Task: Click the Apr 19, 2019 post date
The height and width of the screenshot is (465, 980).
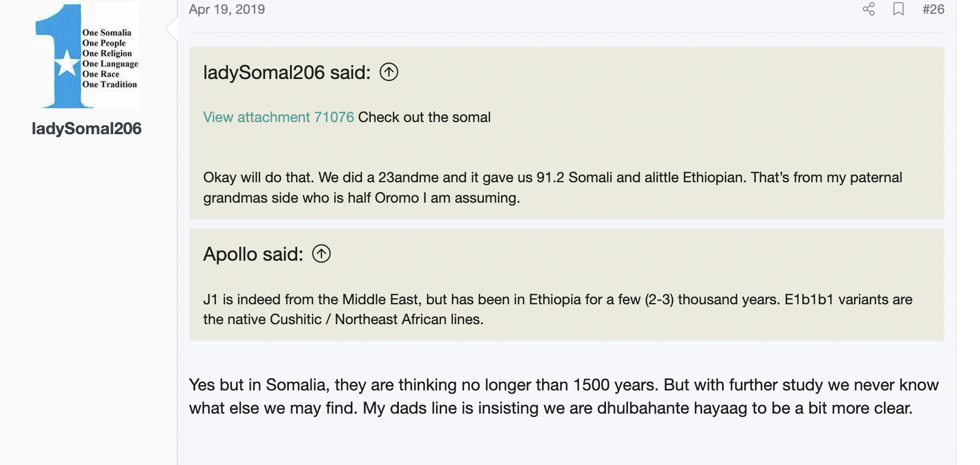Action: [x=226, y=9]
